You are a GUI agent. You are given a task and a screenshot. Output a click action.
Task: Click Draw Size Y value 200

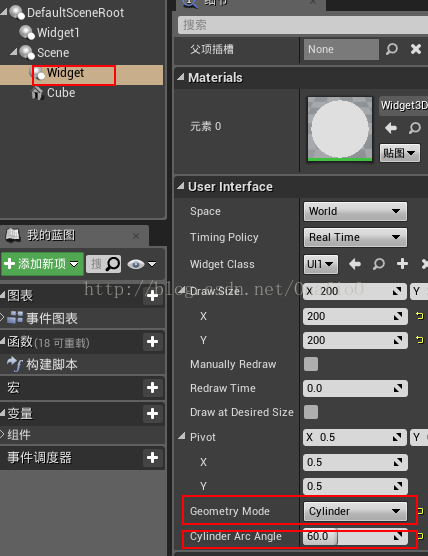355,340
